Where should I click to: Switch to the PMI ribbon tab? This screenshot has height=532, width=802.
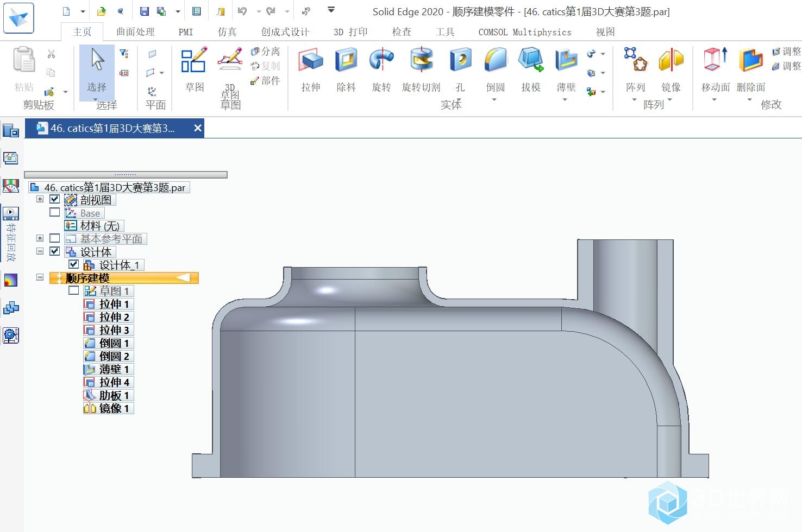(186, 32)
